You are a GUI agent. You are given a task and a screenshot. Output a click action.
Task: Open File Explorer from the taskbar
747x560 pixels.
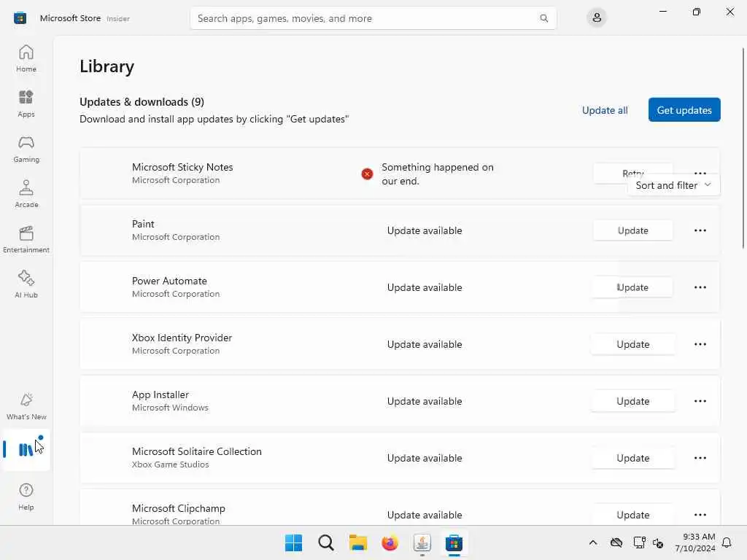pos(357,542)
